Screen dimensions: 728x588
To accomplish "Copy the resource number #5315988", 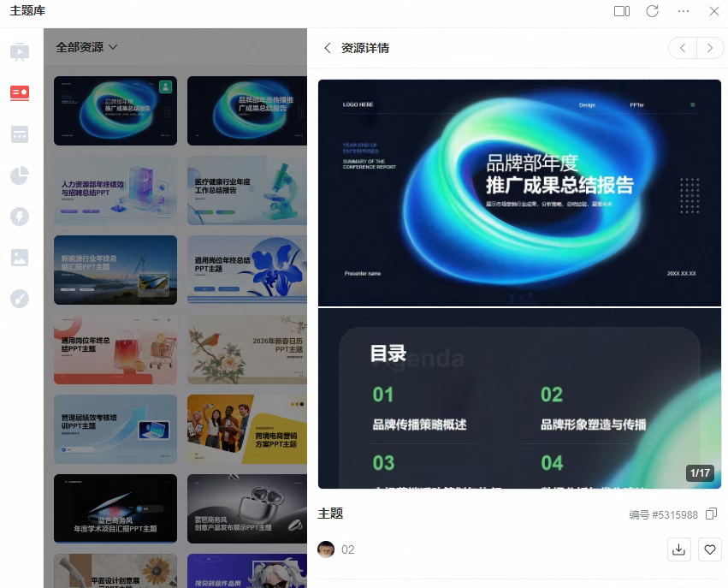I will coord(711,514).
